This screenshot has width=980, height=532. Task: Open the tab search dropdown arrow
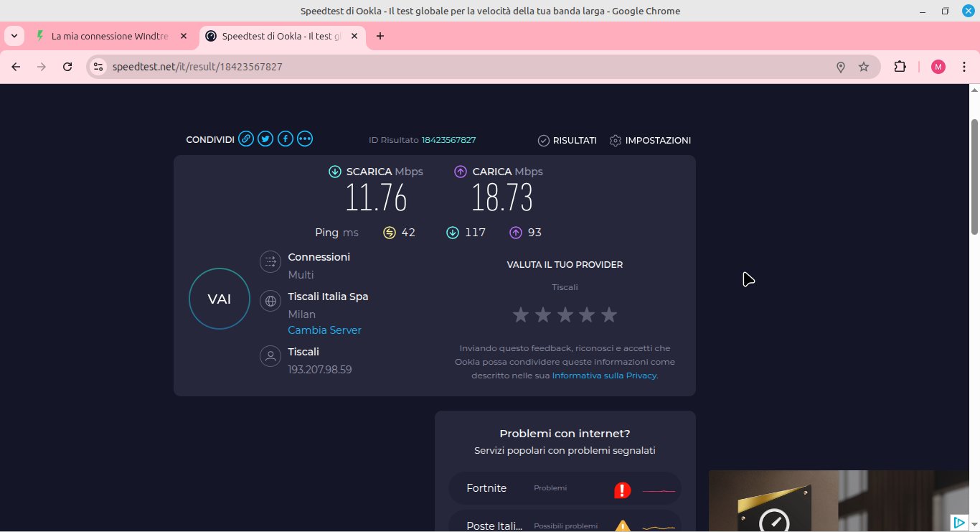pyautogui.click(x=14, y=36)
